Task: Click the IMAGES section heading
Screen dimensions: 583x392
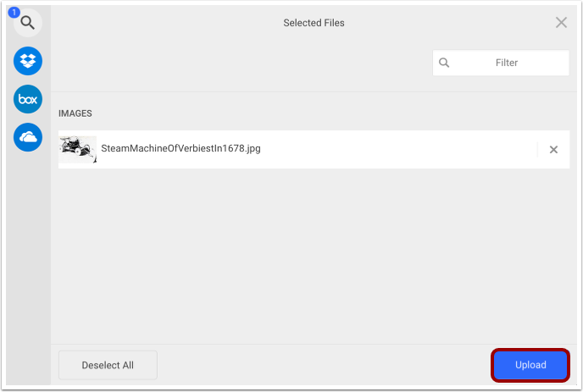Action: pos(75,113)
